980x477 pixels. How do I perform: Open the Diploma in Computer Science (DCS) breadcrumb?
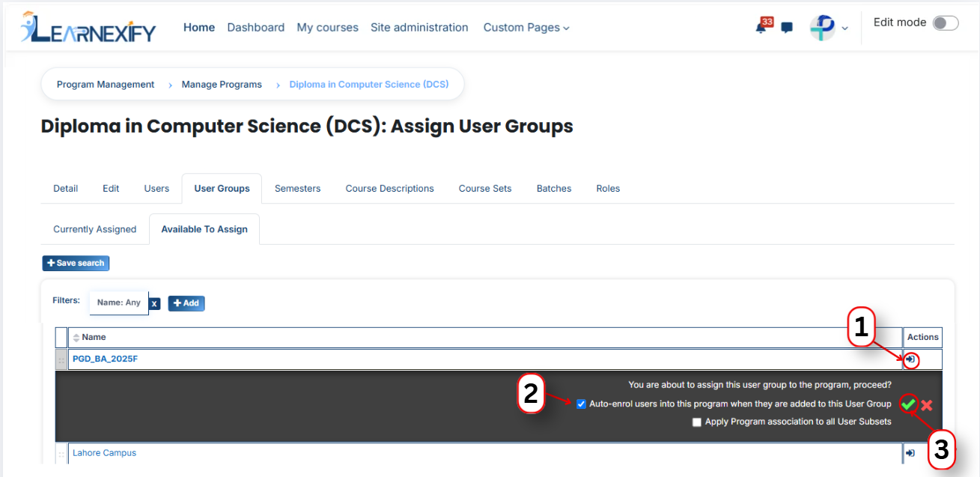click(369, 85)
